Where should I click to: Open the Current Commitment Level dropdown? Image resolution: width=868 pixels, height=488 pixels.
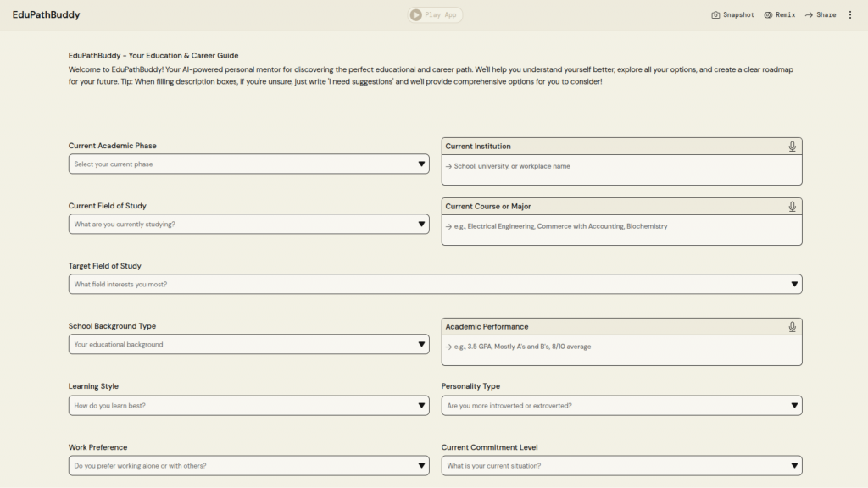click(x=621, y=466)
